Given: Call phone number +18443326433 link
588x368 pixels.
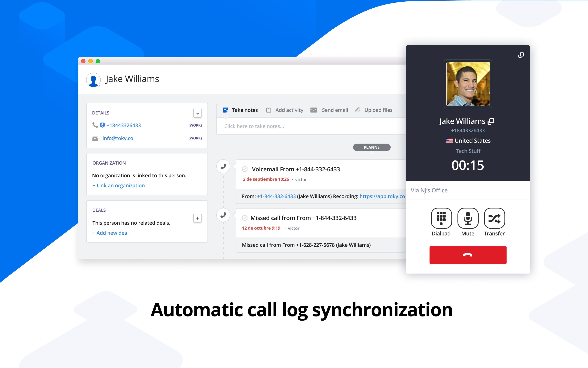Looking at the screenshot, I should [124, 125].
